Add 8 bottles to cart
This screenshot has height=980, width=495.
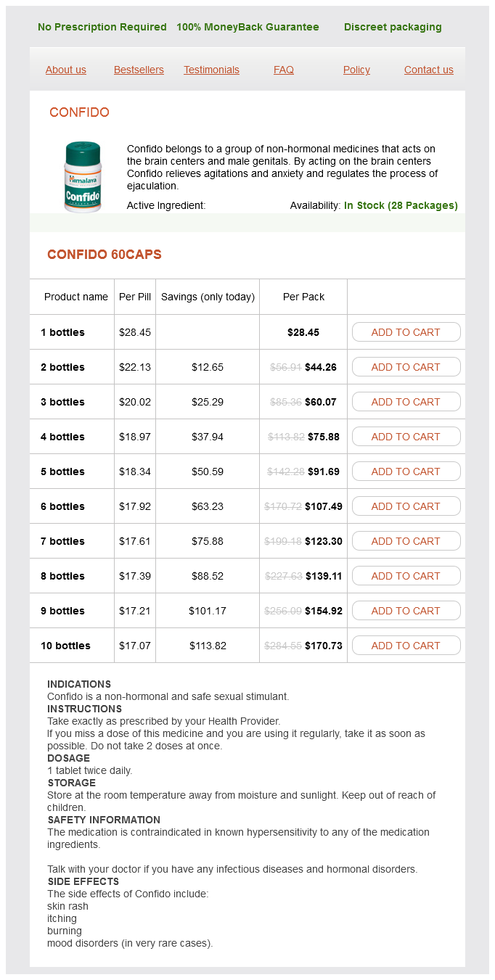(x=406, y=576)
